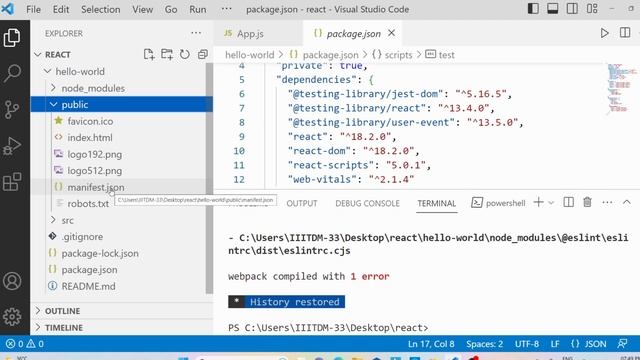Open the Extensions view icon
Screen dimensions: 640x360
12,182
